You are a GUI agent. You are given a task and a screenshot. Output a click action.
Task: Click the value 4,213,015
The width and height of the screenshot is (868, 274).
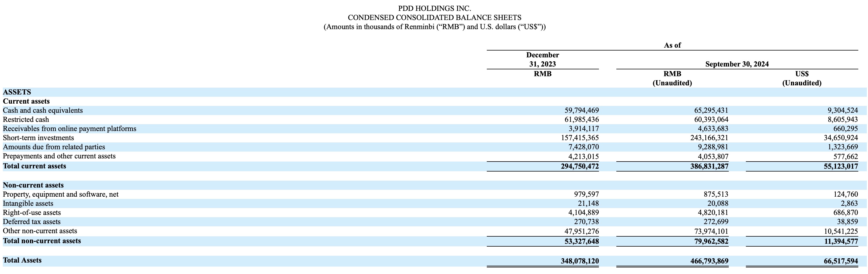point(584,156)
